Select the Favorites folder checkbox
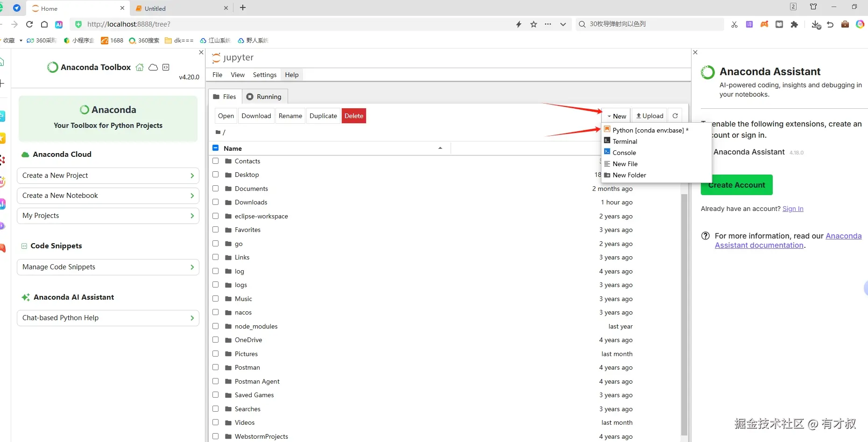Screen dimensions: 868x442 tap(216, 230)
